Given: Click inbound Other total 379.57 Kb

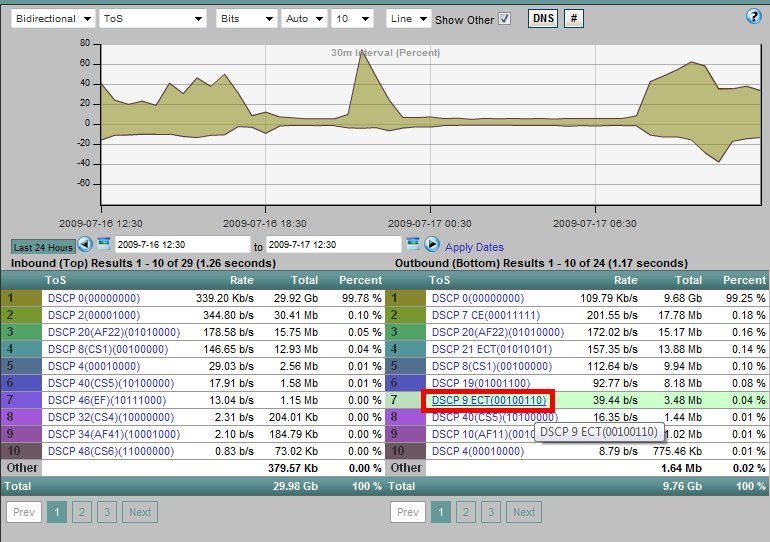Looking at the screenshot, I should 293,468.
